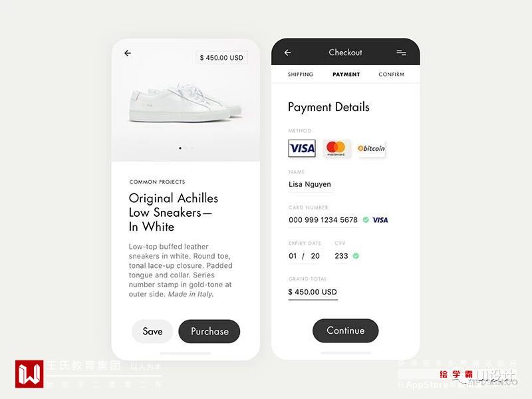This screenshot has width=532, height=399.
Task: Select the bitcoin payment method
Action: [x=371, y=148]
